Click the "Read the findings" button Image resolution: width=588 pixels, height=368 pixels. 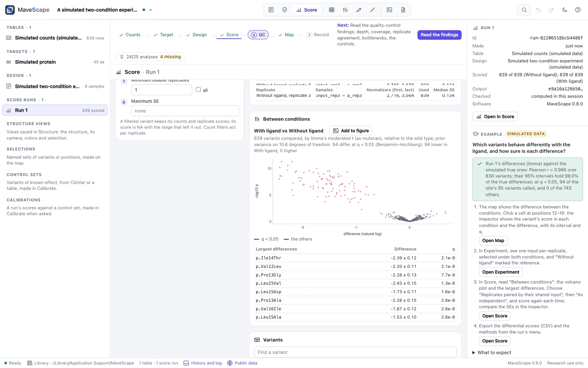click(x=439, y=35)
